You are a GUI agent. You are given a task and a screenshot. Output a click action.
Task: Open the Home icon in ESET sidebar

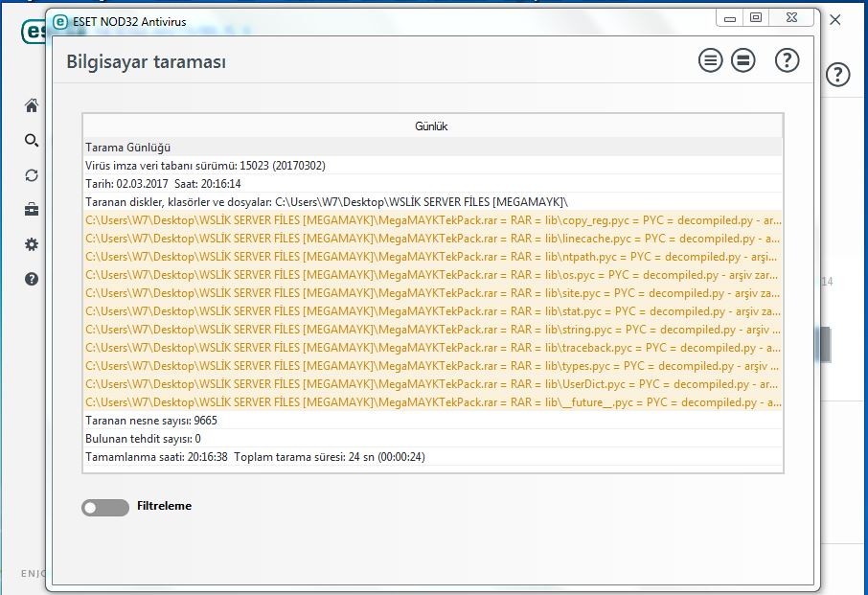click(x=32, y=105)
